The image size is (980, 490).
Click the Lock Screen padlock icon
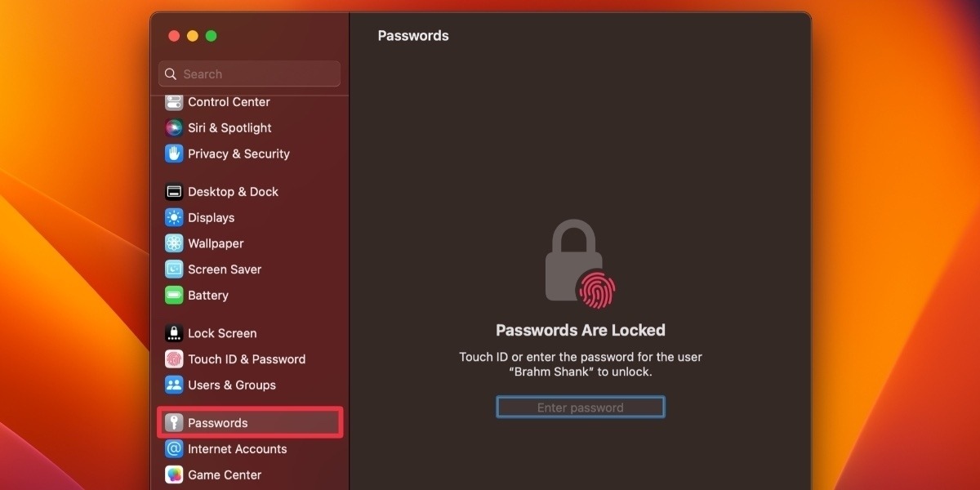(x=174, y=333)
